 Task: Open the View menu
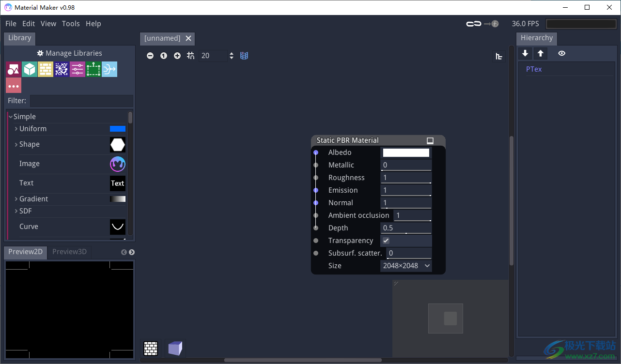(x=48, y=24)
